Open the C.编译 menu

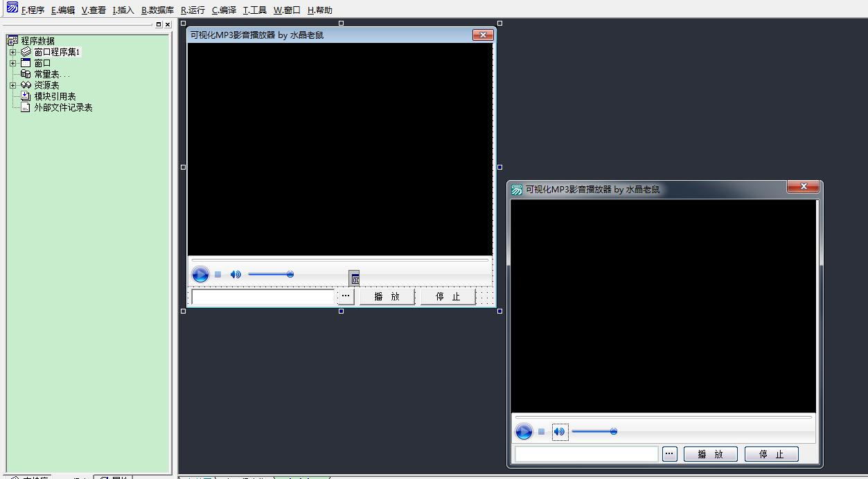coord(224,10)
